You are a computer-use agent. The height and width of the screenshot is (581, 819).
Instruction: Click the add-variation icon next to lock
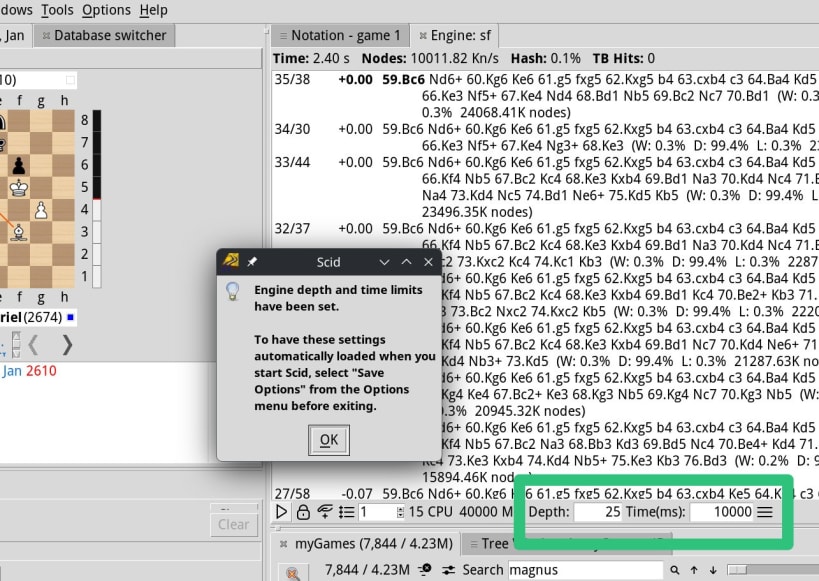click(x=325, y=512)
